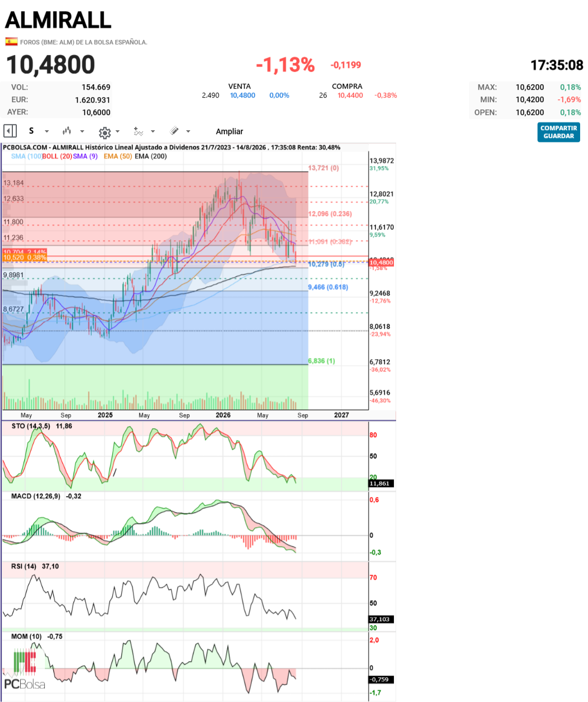The image size is (588, 702).
Task: Click the -1,13% change value
Action: pos(285,65)
